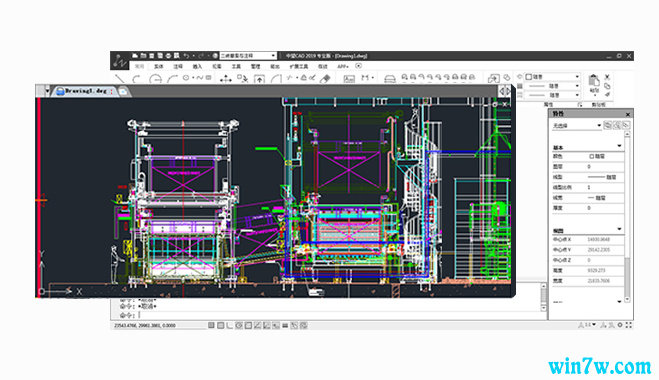Click the New file icon in quick access bar

(135, 55)
